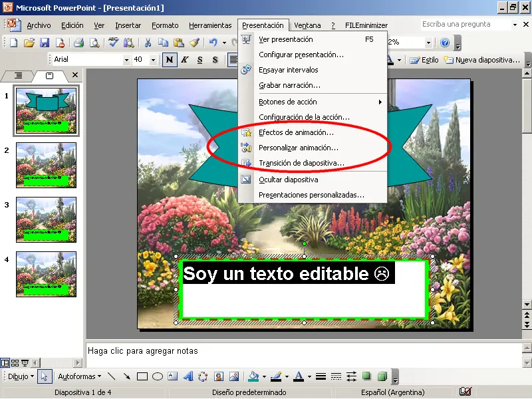The image size is (532, 399).
Task: Open the Arial font name dropdown
Action: click(126, 60)
